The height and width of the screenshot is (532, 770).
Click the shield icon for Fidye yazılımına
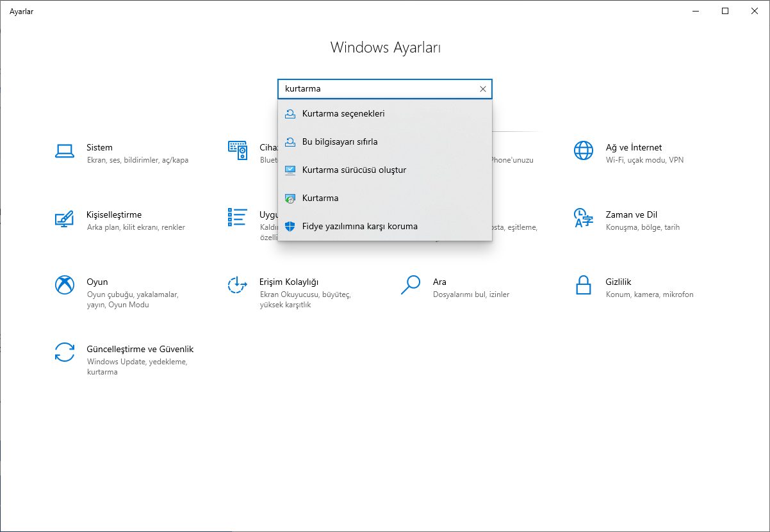tap(290, 227)
